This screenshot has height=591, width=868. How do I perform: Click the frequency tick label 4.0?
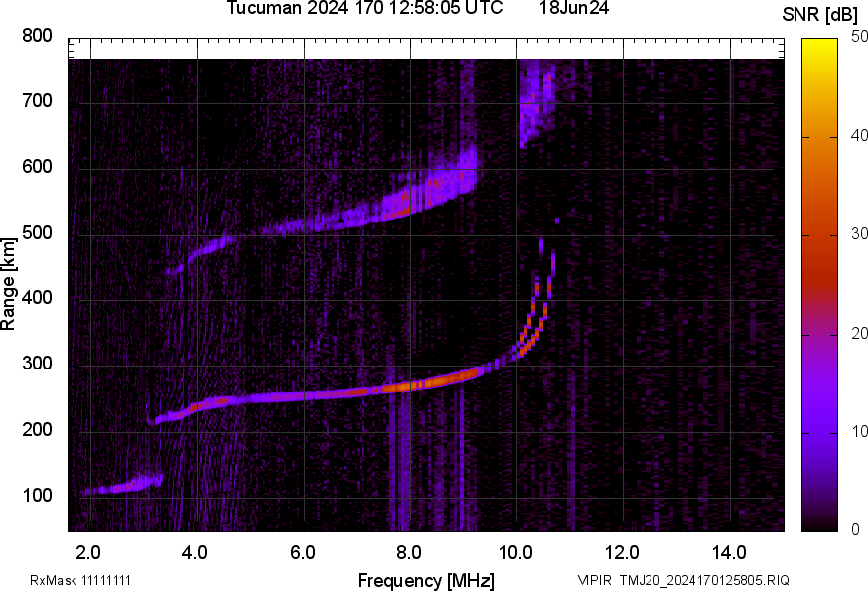(195, 552)
